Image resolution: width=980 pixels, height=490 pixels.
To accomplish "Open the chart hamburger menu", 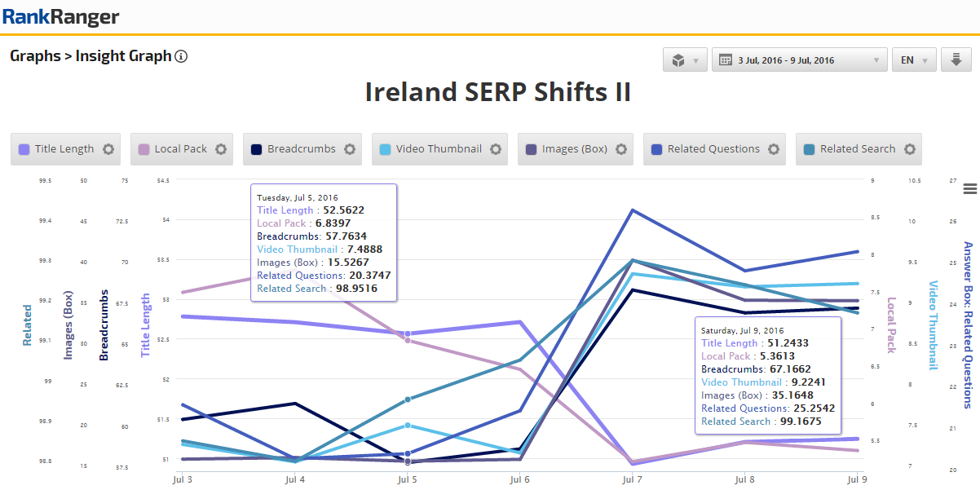I will tap(969, 189).
